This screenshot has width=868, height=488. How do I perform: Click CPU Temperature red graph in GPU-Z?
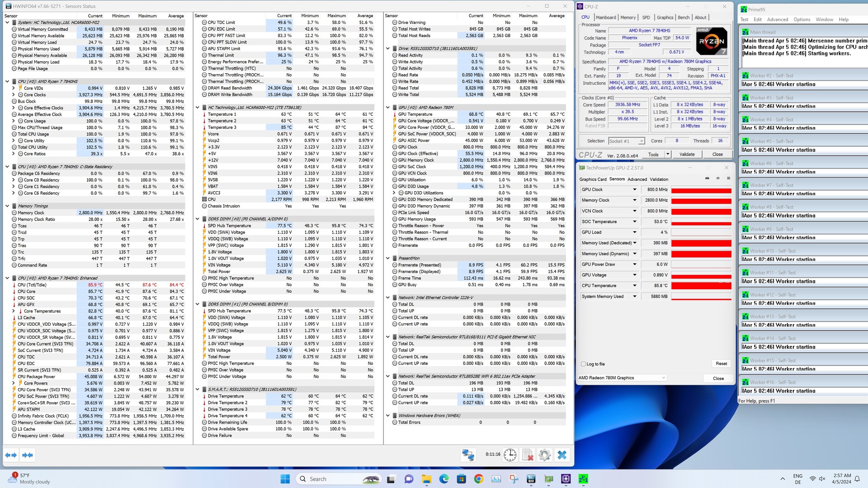tap(701, 286)
